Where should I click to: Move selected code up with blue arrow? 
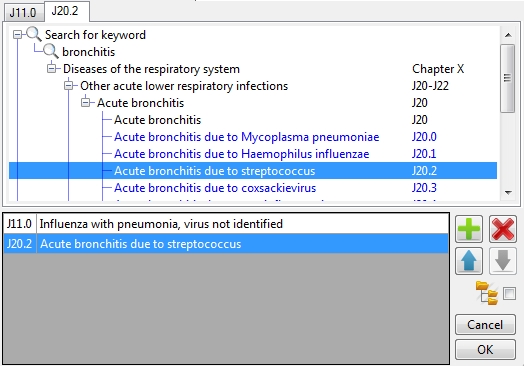(469, 261)
